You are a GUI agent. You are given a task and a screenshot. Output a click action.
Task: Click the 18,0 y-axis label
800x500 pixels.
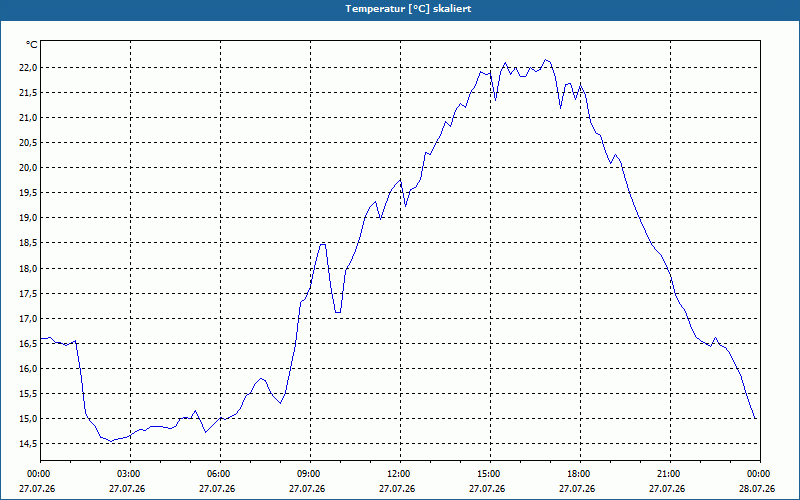click(29, 268)
